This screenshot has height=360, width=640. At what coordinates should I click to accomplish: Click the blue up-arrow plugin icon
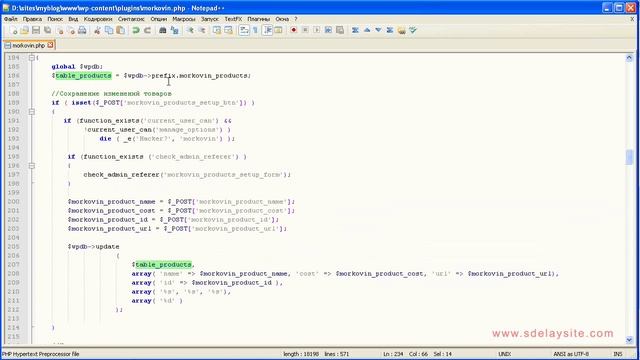coord(367,30)
